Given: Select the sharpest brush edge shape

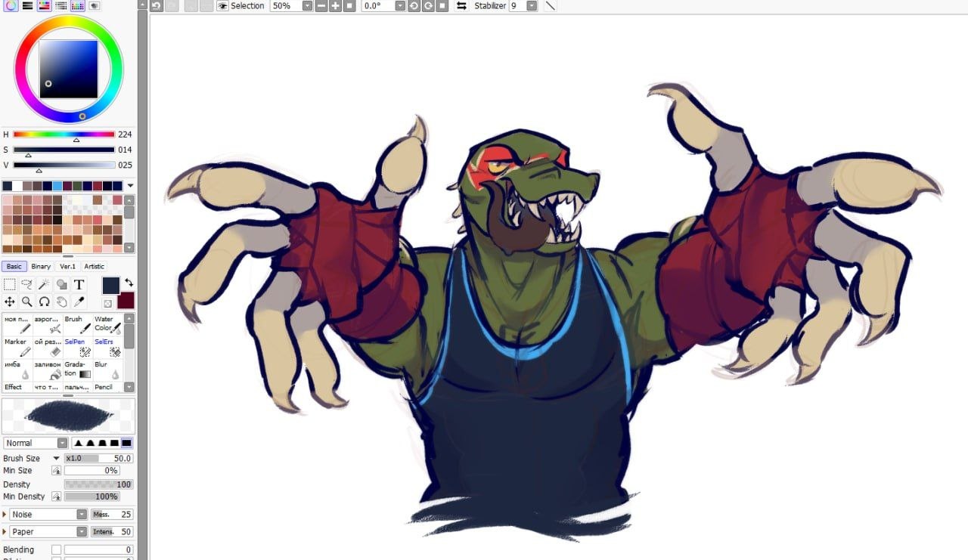Looking at the screenshot, I should tap(78, 443).
